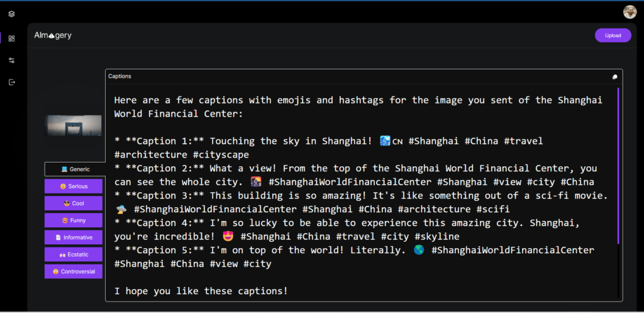Open the dashboard grid icon in sidebar
This screenshot has height=313, width=644.
pos(11,38)
